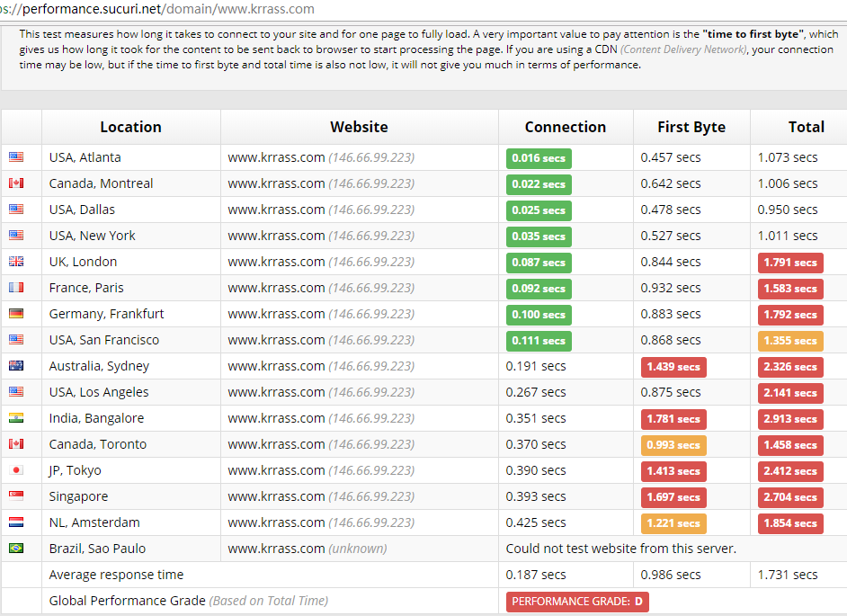Click the USA flag icon for Dallas

(16, 210)
